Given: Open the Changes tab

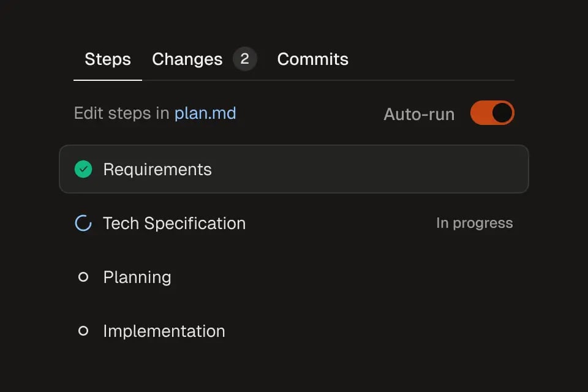Looking at the screenshot, I should (187, 59).
